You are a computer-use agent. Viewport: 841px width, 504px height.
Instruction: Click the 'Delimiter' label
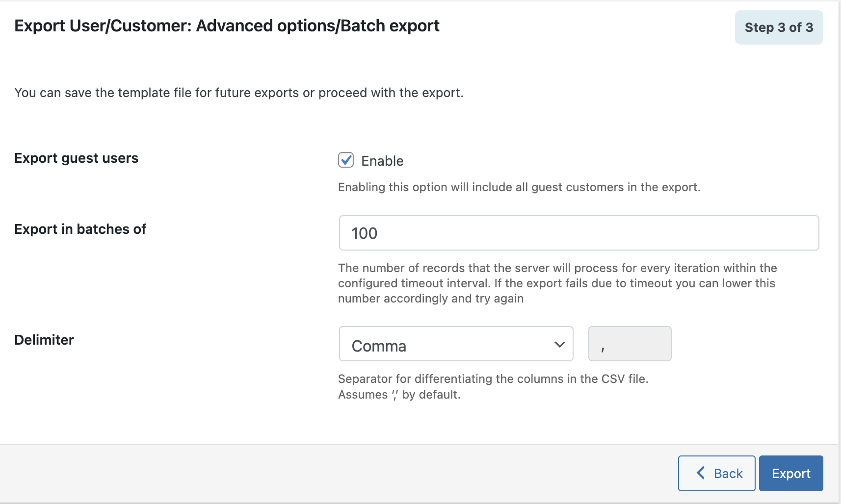(44, 340)
